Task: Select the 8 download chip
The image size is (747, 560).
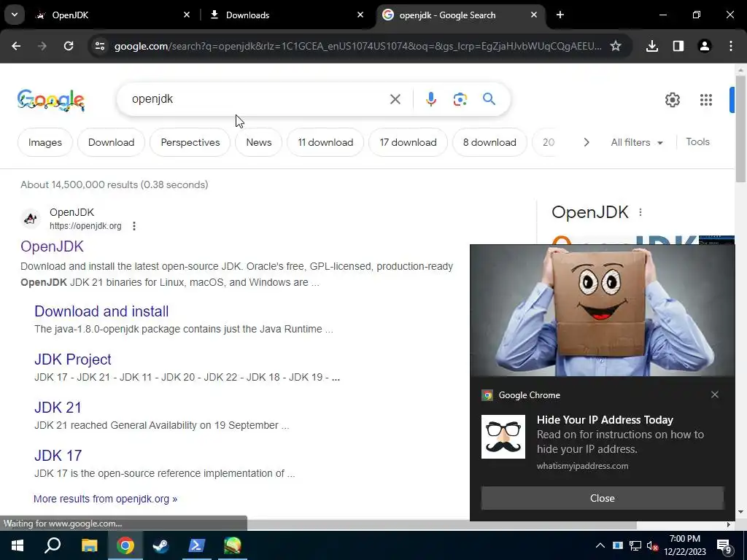Action: coord(489,142)
